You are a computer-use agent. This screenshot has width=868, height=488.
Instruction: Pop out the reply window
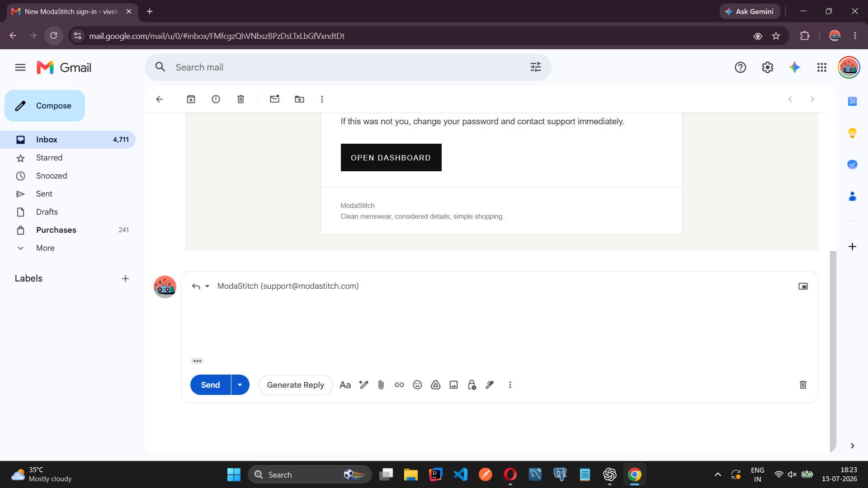(803, 286)
